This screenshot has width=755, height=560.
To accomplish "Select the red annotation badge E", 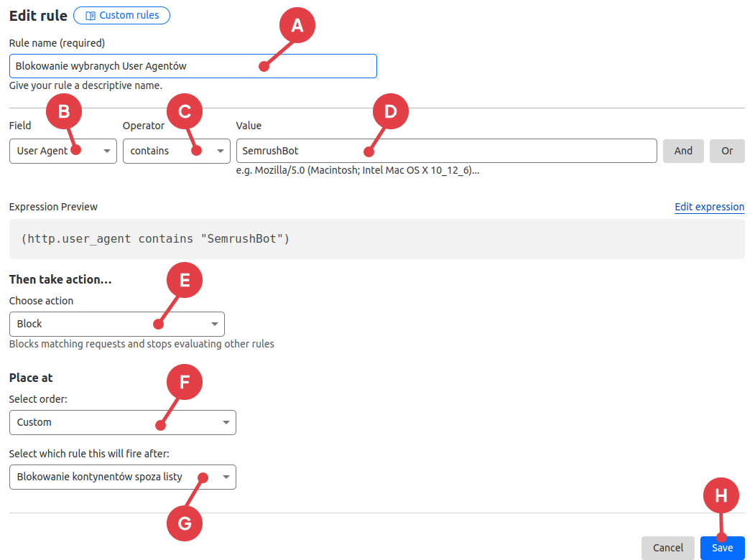I will click(x=184, y=281).
